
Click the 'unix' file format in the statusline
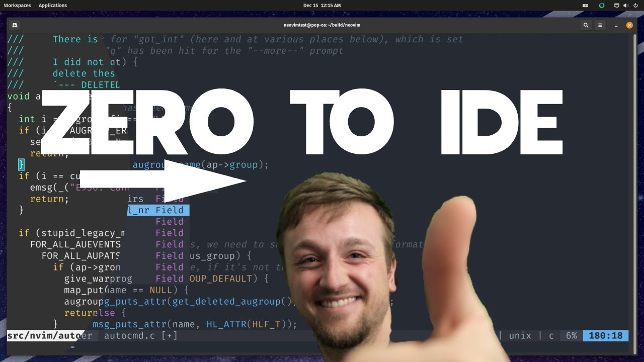pos(520,335)
